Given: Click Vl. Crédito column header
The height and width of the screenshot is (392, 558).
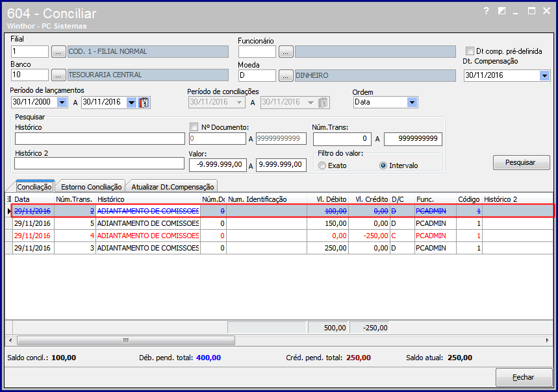Looking at the screenshot, I should coord(370,199).
